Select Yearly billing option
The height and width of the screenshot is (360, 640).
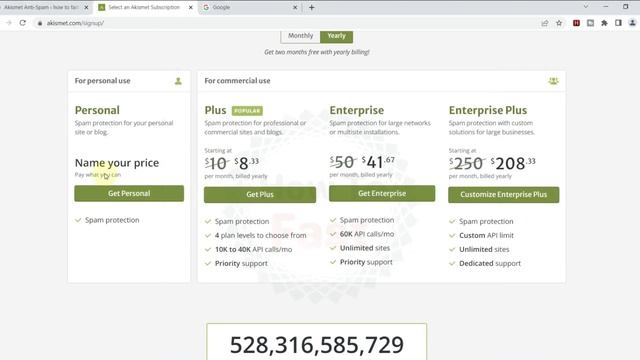[336, 36]
